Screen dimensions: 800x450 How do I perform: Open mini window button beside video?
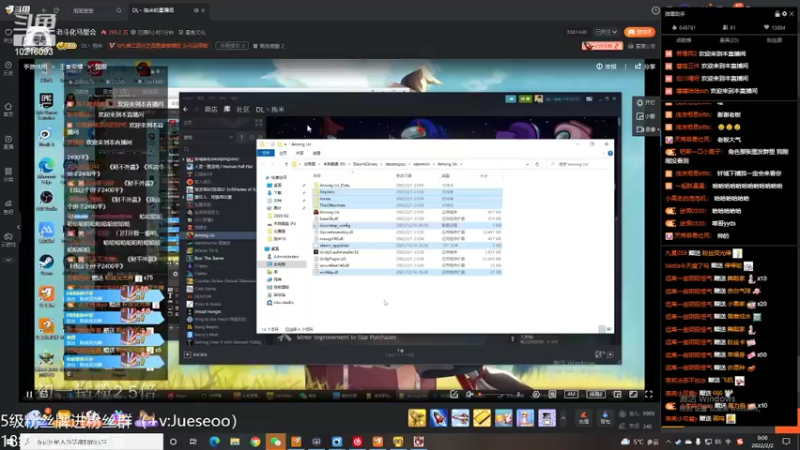pyautogui.click(x=645, y=116)
